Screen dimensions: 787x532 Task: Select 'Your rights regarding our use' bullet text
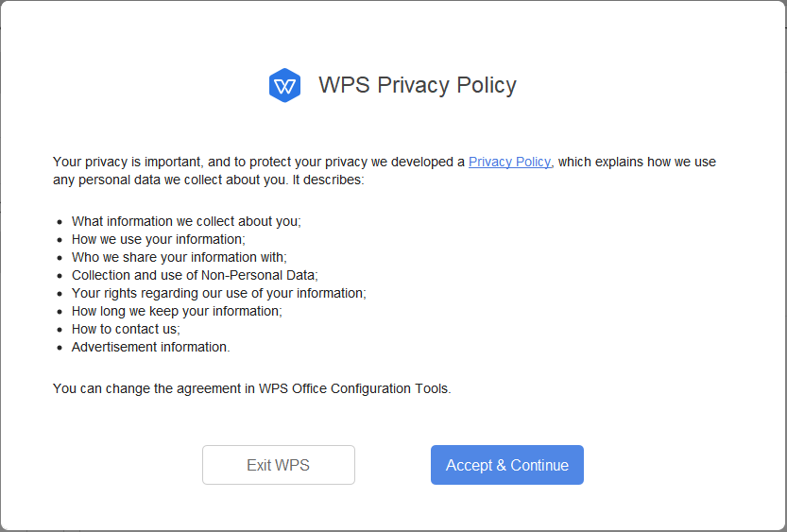coord(218,293)
